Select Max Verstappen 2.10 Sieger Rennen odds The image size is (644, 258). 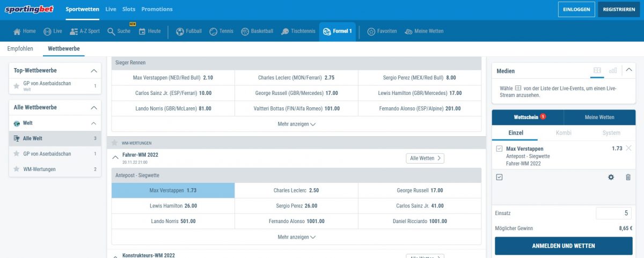tap(173, 78)
